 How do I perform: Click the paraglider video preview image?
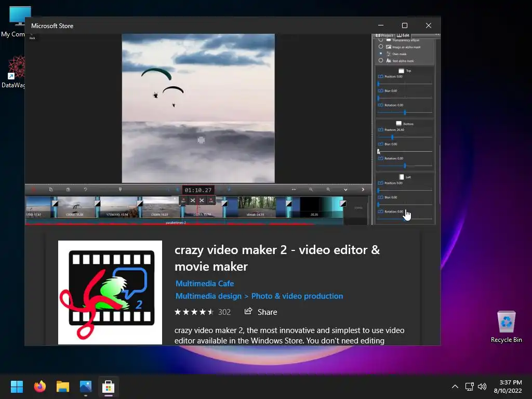(198, 108)
